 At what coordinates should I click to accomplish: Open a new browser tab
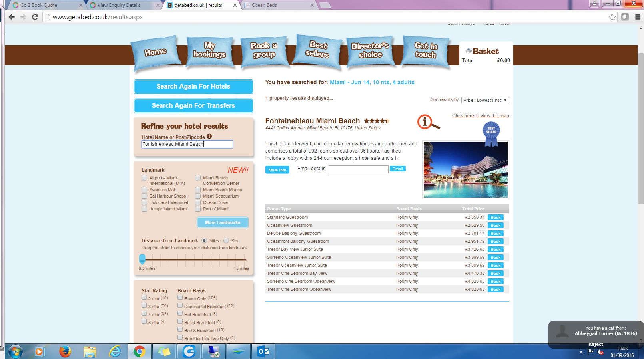coord(325,5)
